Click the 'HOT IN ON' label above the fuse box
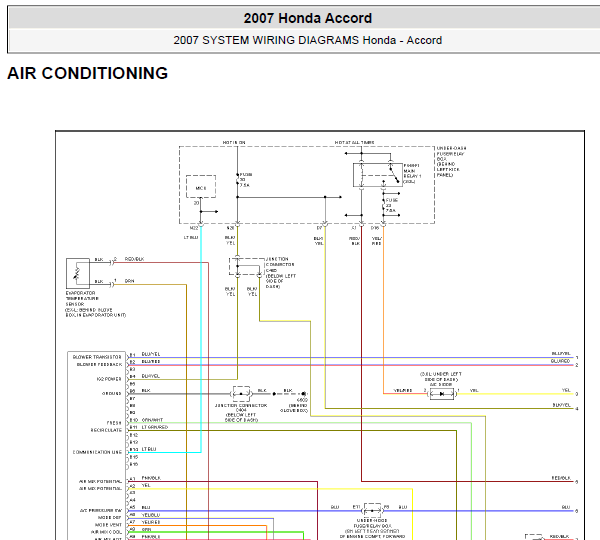Image resolution: width=600 pixels, height=540 pixels. point(234,142)
